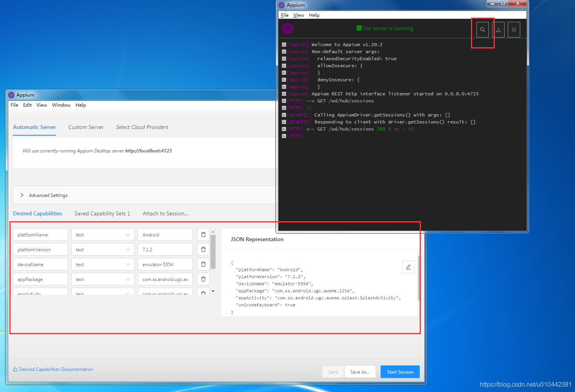Open View menu in Appium server window

click(299, 15)
